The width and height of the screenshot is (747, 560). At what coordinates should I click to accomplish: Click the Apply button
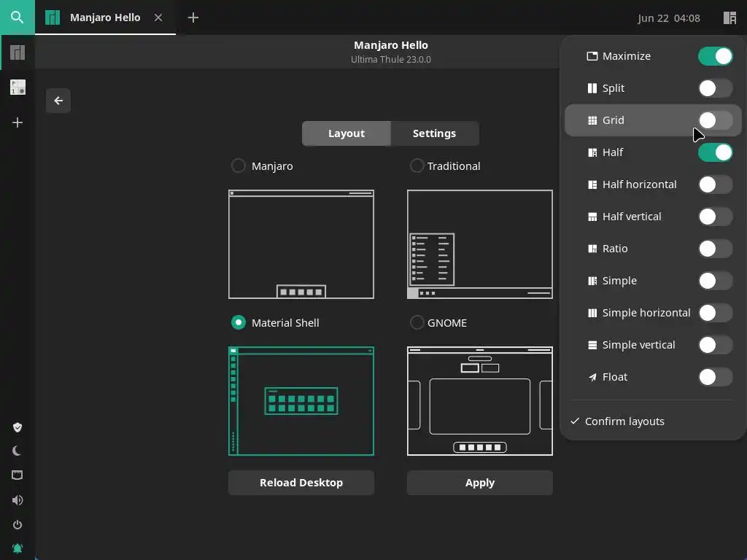coord(480,483)
